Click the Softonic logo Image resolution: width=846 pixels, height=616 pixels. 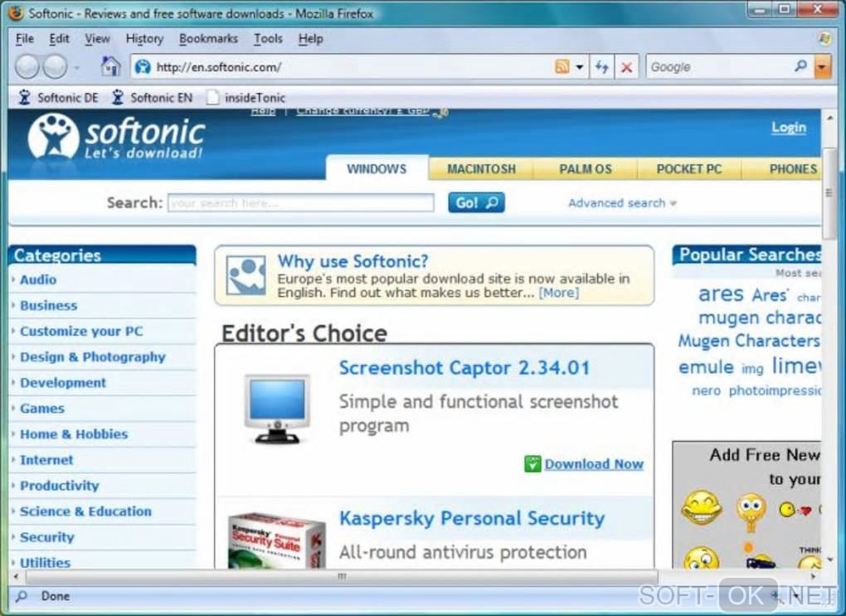pos(117,137)
